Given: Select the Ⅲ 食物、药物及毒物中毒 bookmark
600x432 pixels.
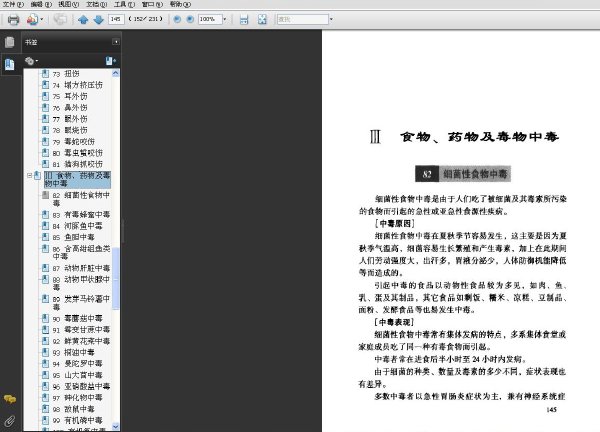Looking at the screenshot, I should (77, 179).
